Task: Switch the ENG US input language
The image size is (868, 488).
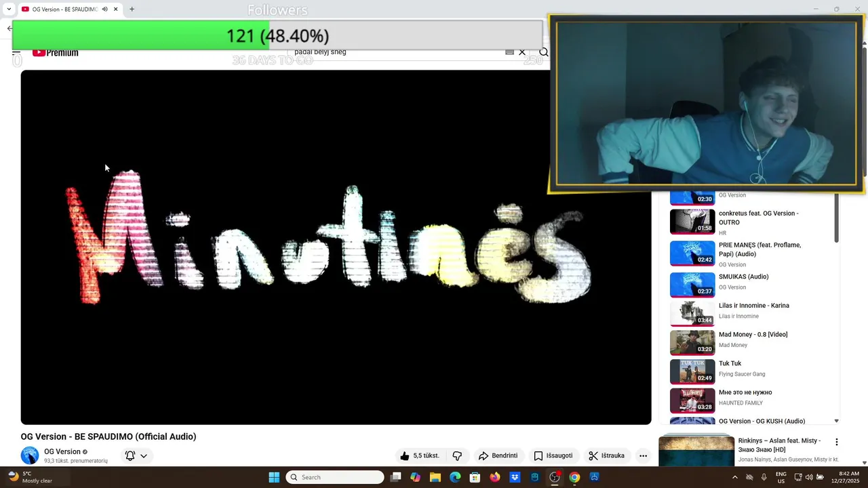Action: click(781, 477)
